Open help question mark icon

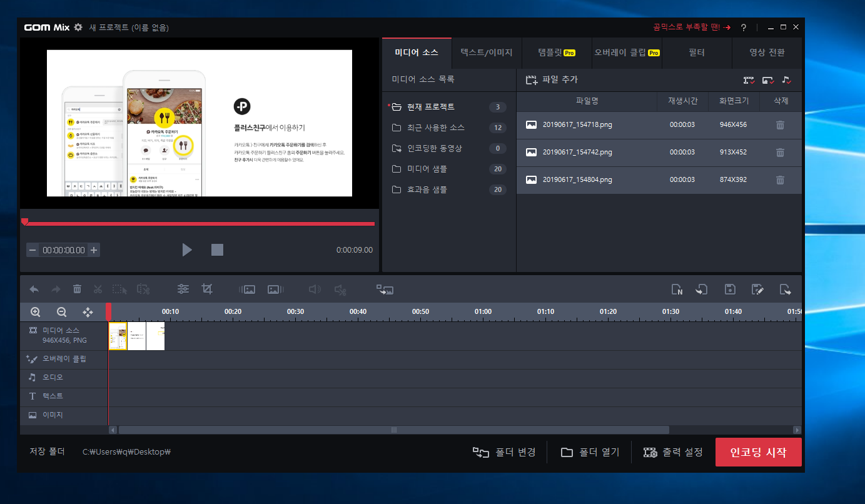744,28
